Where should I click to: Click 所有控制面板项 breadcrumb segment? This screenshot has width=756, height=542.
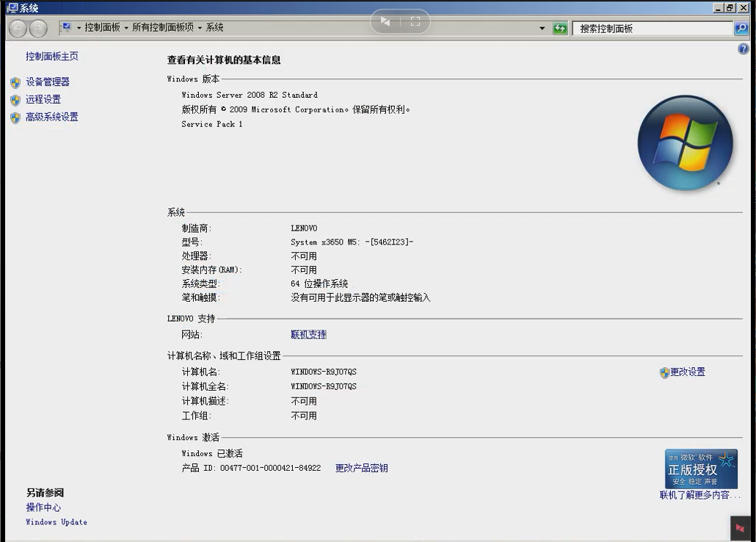tap(163, 27)
